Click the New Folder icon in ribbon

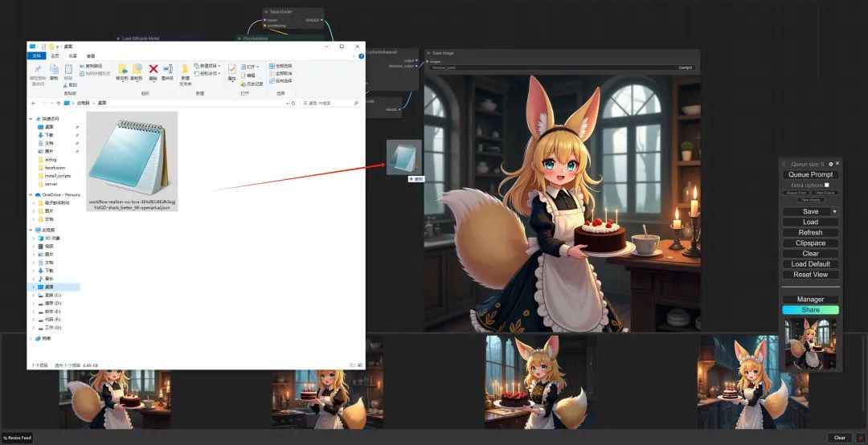(x=185, y=72)
